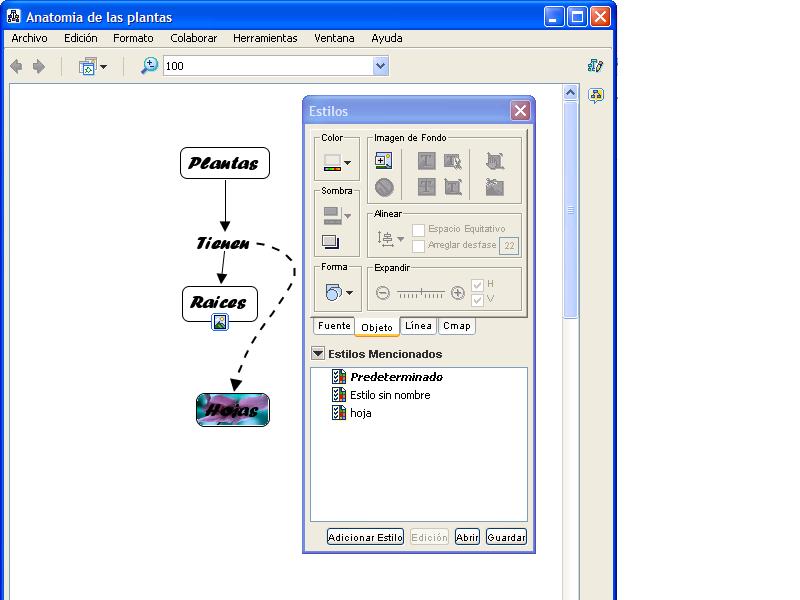Open the shape selector icon under Forma

[335, 291]
